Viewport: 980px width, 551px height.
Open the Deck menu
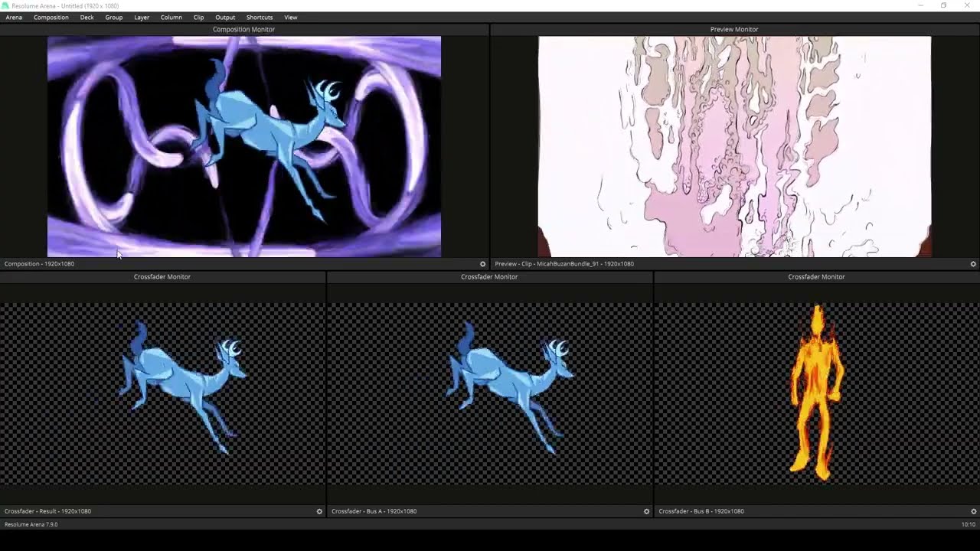pos(87,17)
